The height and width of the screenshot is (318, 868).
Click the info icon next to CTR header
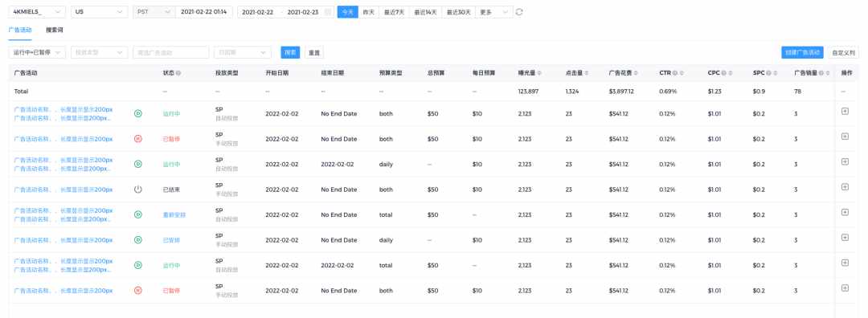[675, 73]
